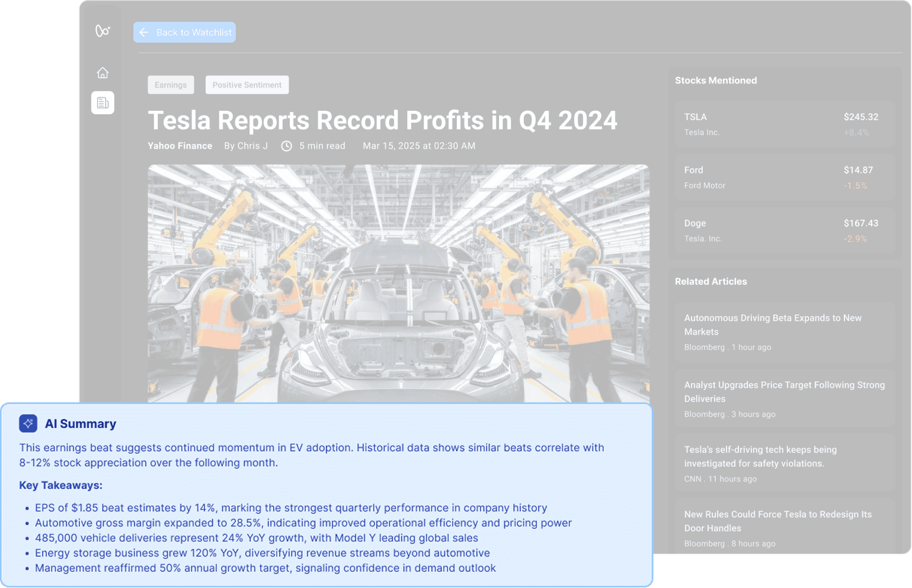The height and width of the screenshot is (588, 912).
Task: Open Autonomous Driving Beta Expands article
Action: tap(784, 332)
